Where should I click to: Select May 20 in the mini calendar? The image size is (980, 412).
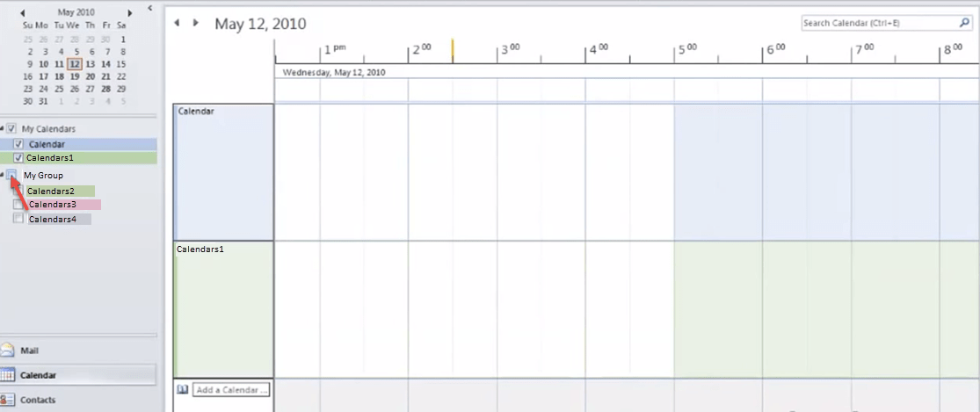(x=91, y=76)
